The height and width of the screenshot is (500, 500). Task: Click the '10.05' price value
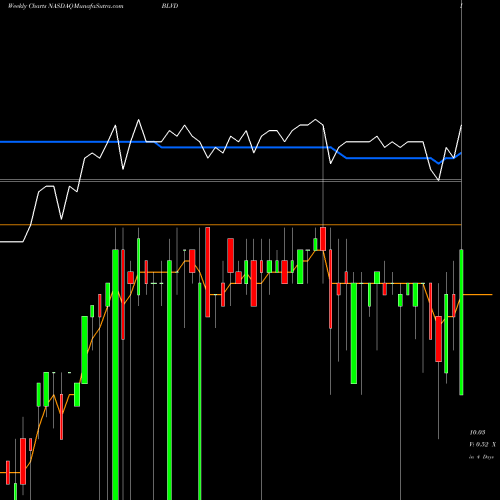(477, 432)
